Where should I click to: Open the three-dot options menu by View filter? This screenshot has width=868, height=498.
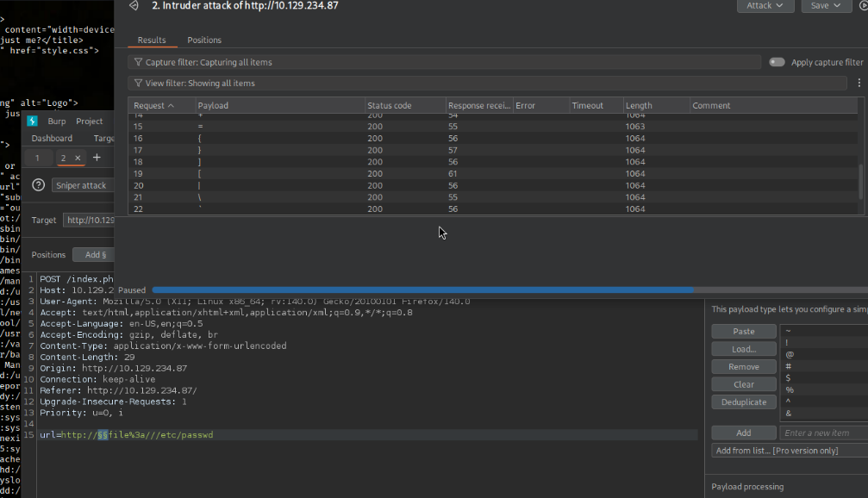[859, 83]
